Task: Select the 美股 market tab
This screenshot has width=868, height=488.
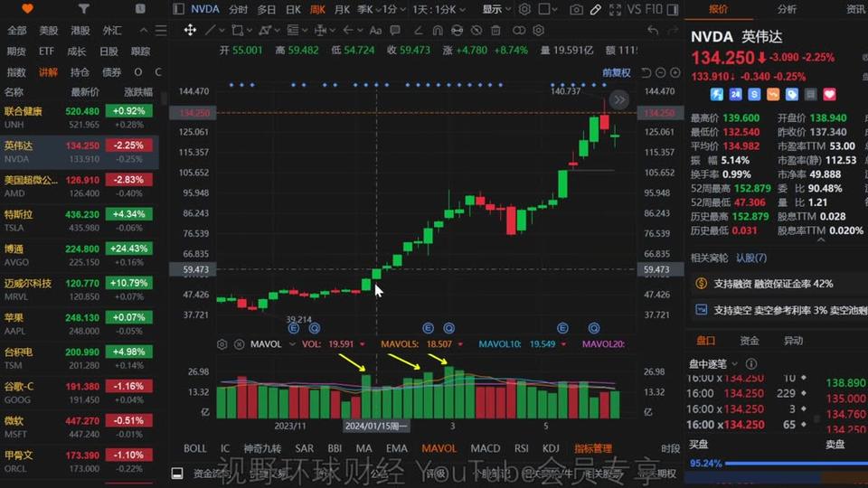Action: 48,31
